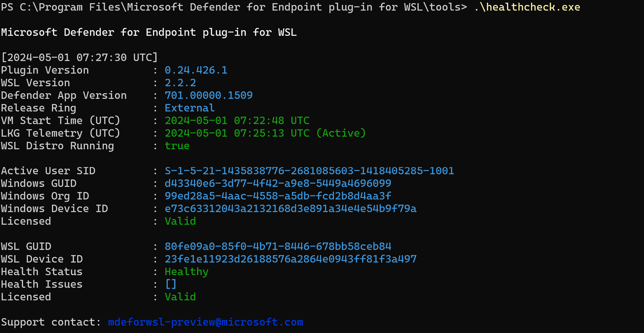Viewport: 644px width, 333px height.
Task: Click the Windows GUID value
Action: coord(278,183)
